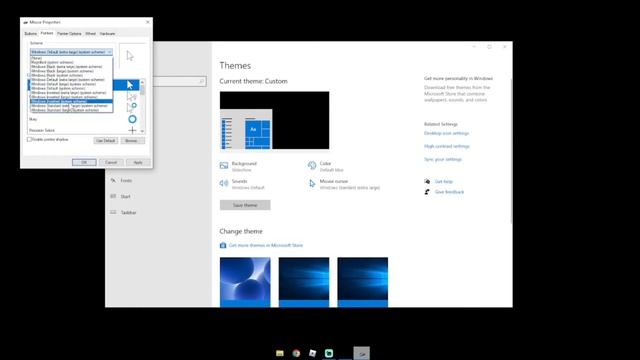
Task: Open Sync your settings link
Action: pyautogui.click(x=442, y=159)
